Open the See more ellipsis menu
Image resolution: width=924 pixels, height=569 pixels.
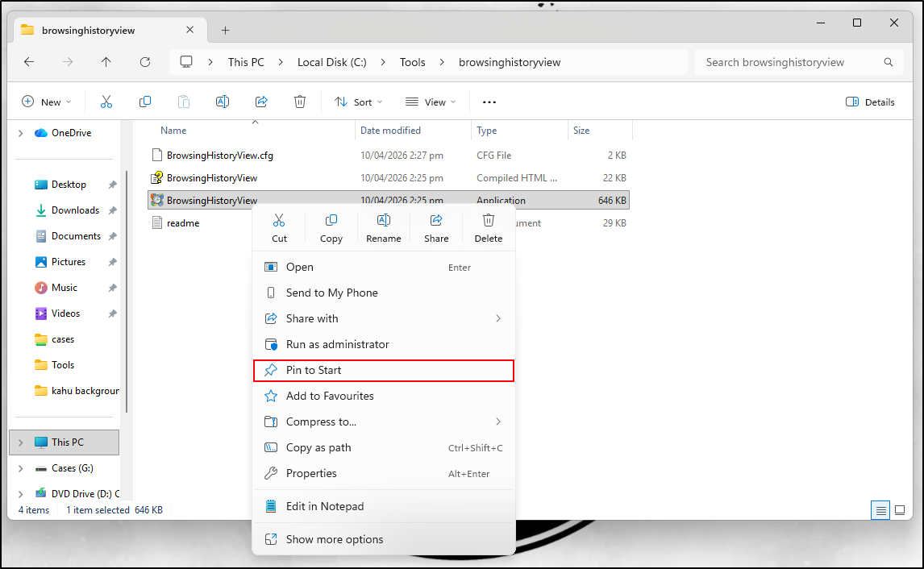coord(489,102)
